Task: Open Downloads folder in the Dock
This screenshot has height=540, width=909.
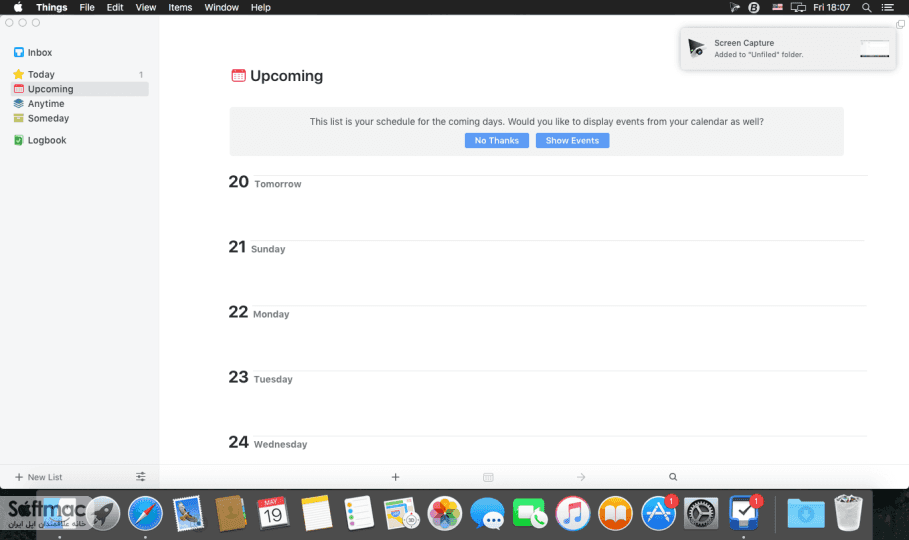Action: (x=806, y=514)
